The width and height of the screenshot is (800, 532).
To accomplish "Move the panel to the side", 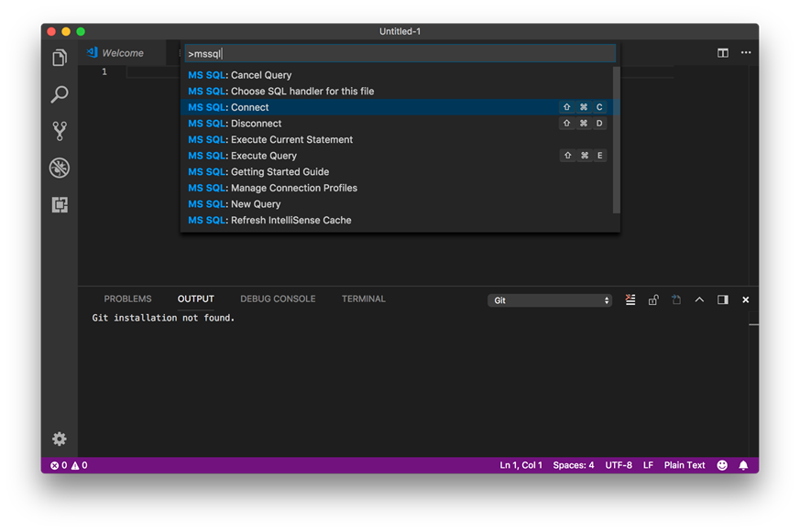I will (x=722, y=299).
